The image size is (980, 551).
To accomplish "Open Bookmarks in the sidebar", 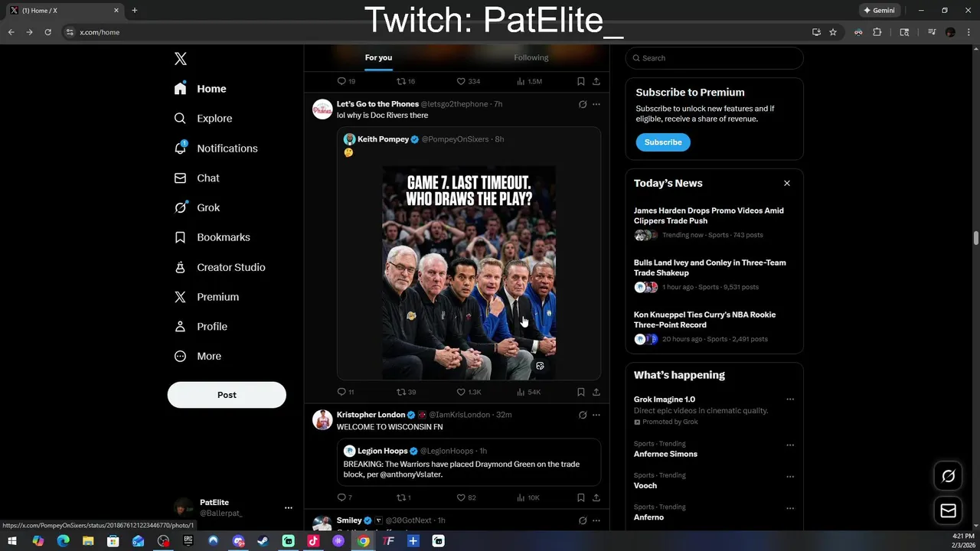I will click(212, 237).
